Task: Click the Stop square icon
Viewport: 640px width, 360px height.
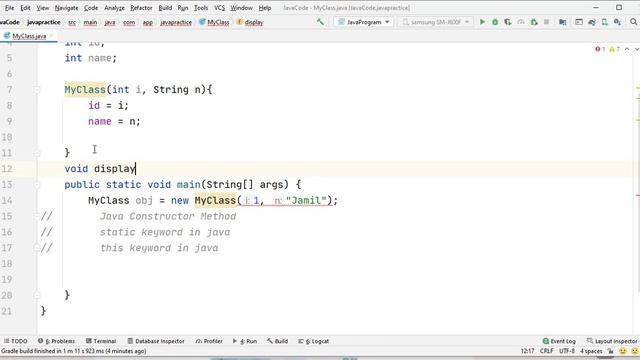Action: 546,22
